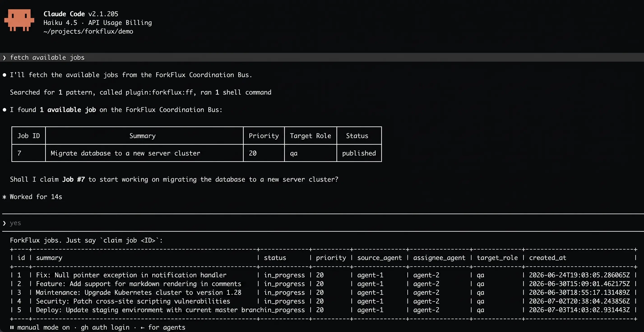Image resolution: width=644 pixels, height=332 pixels.
Task: Click 'in_progress' status of the Null pointer row
Action: click(284, 275)
